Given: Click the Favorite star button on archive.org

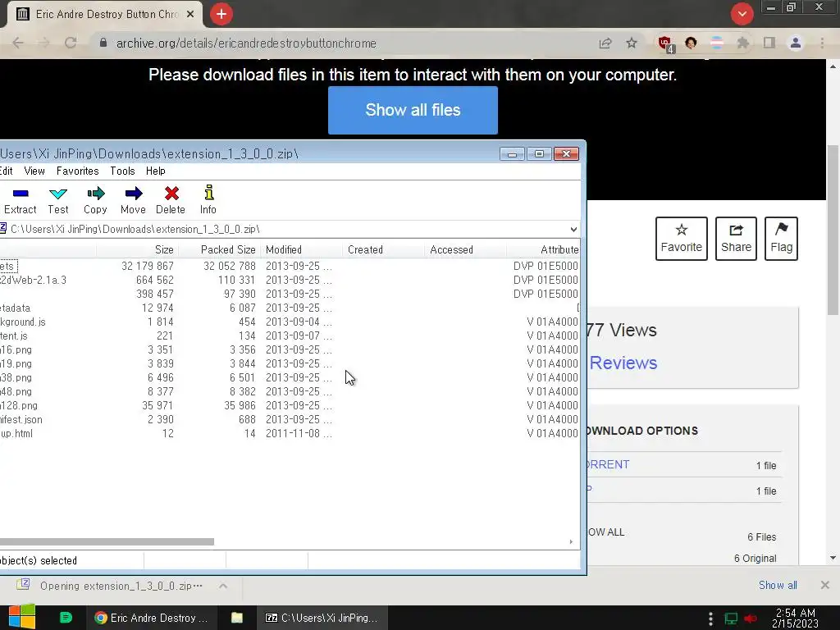Looking at the screenshot, I should pos(682,239).
